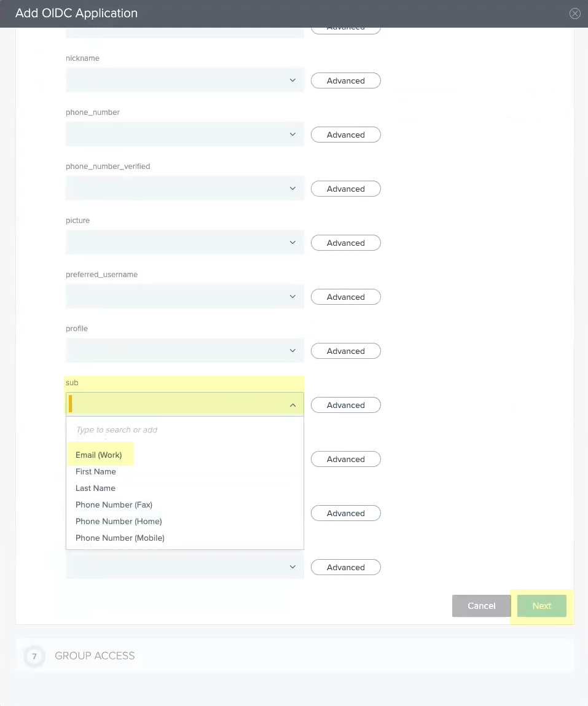Screen dimensions: 588x706
Task: Click Advanced next to nickname
Action: [x=345, y=80]
